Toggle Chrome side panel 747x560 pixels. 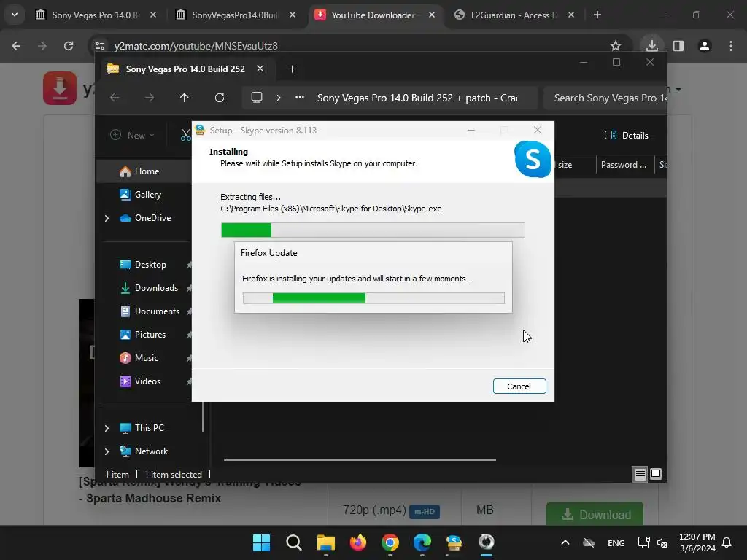(678, 46)
